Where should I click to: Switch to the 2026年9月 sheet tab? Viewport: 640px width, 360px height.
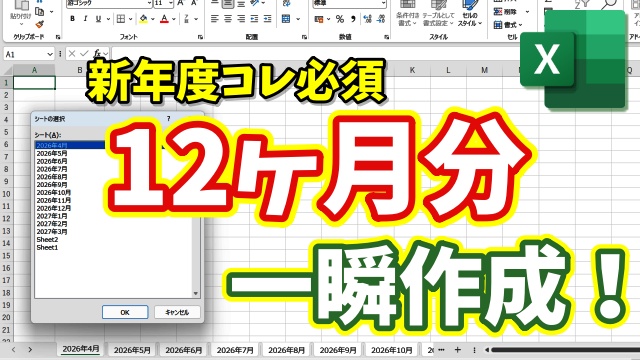tap(338, 350)
